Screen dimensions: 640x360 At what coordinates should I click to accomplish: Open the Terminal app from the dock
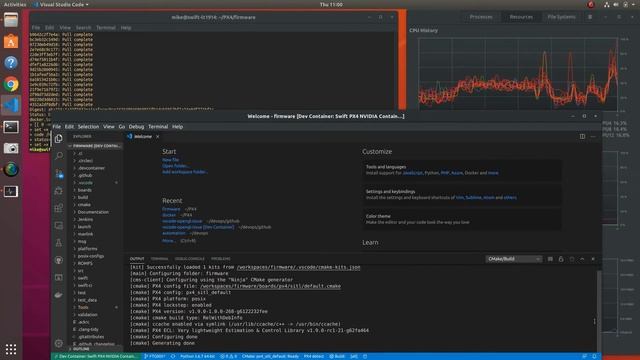11,127
